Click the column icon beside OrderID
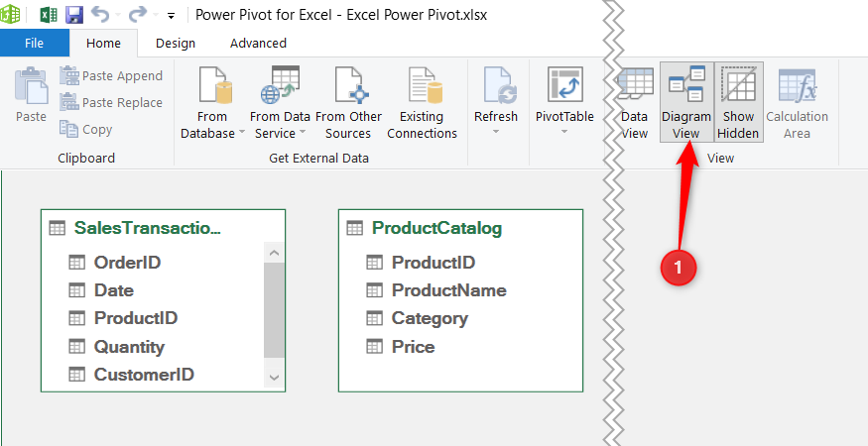Image resolution: width=868 pixels, height=446 pixels. pyautogui.click(x=77, y=262)
